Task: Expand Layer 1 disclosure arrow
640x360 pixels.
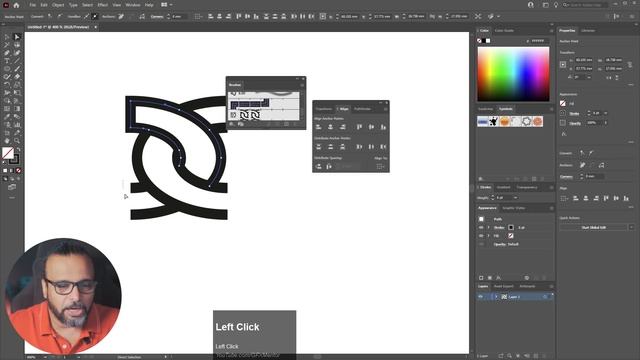Action: tap(497, 297)
